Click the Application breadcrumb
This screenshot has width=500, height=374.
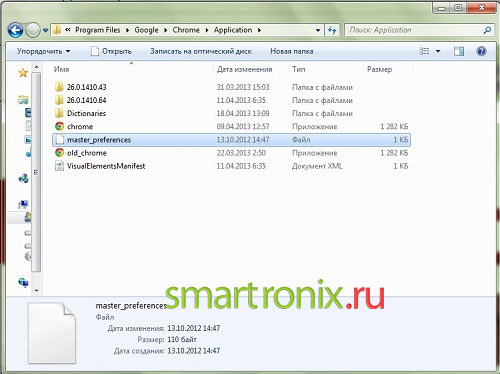click(233, 30)
